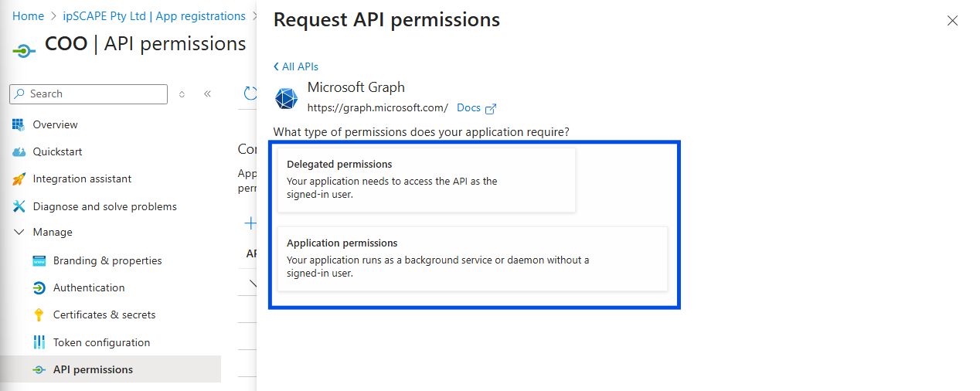Click the Certificates & secrets key icon

tap(39, 315)
